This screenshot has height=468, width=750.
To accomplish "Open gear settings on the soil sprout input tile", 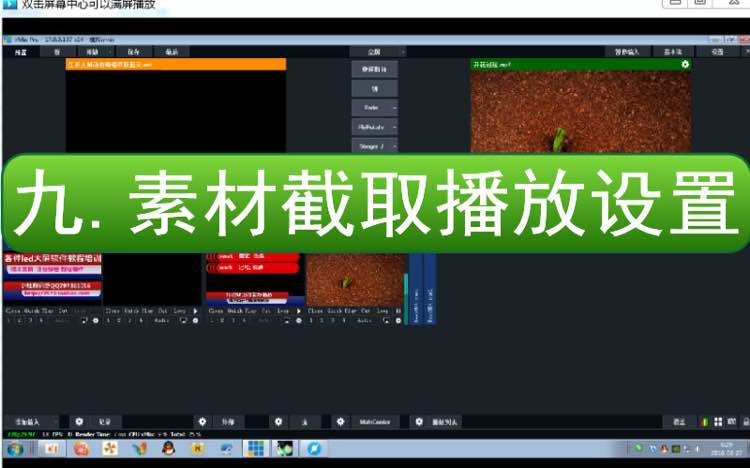I will 398,321.
